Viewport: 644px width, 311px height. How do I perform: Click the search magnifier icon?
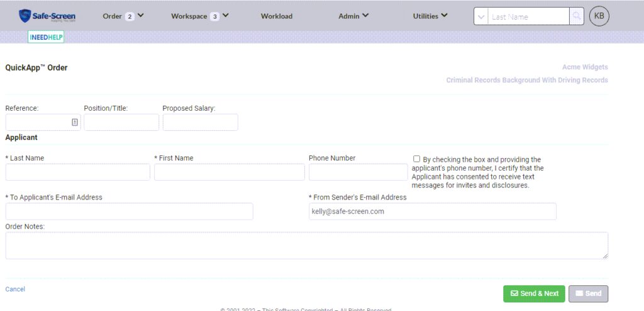click(576, 16)
